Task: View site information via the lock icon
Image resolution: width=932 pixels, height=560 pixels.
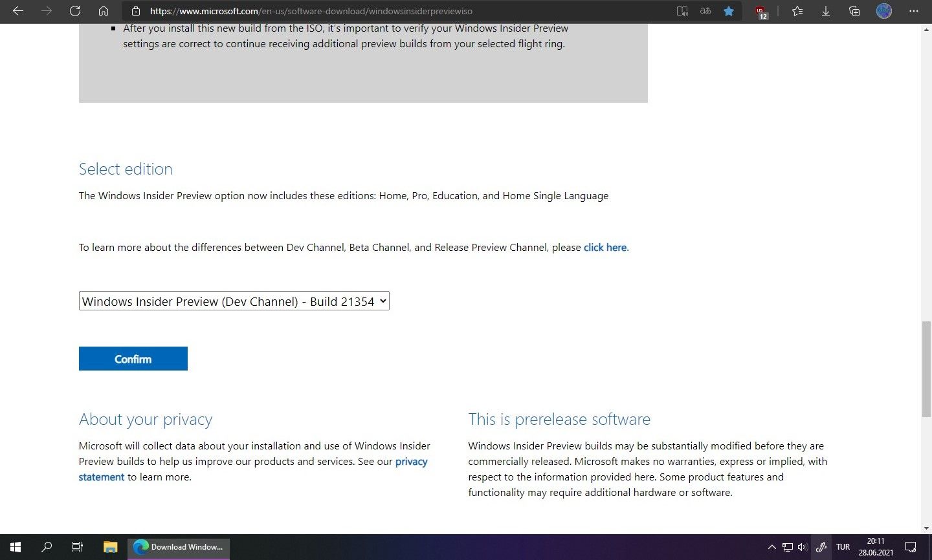Action: coord(135,11)
